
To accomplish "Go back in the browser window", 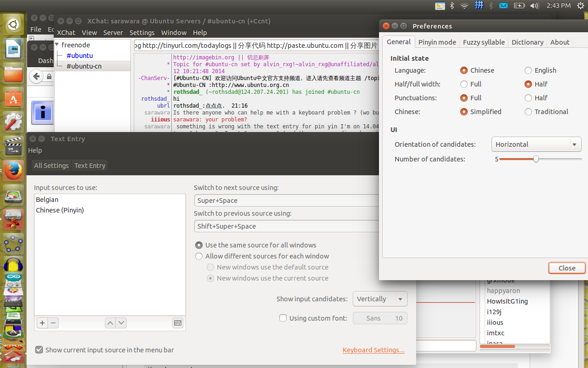I will [x=36, y=76].
